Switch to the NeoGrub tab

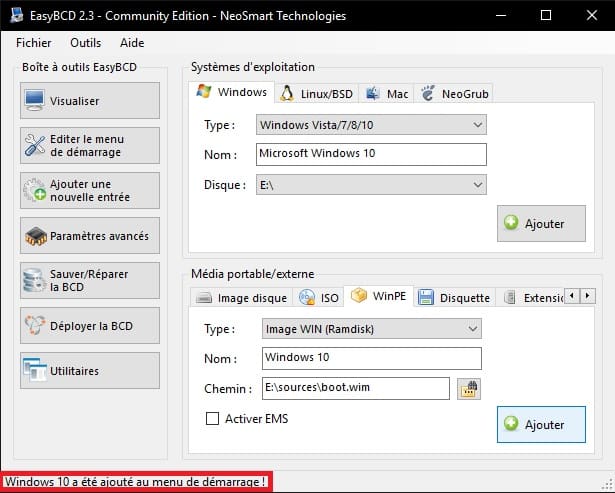point(454,94)
